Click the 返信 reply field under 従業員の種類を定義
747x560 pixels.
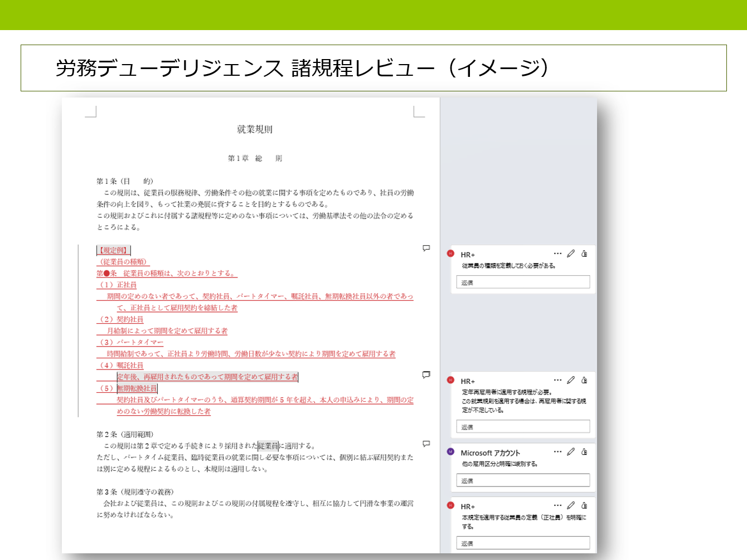pyautogui.click(x=523, y=282)
